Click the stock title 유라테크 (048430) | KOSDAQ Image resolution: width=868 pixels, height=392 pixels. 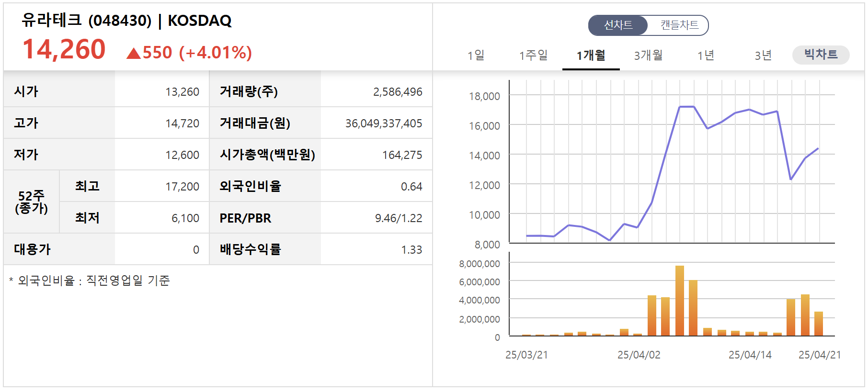127,20
